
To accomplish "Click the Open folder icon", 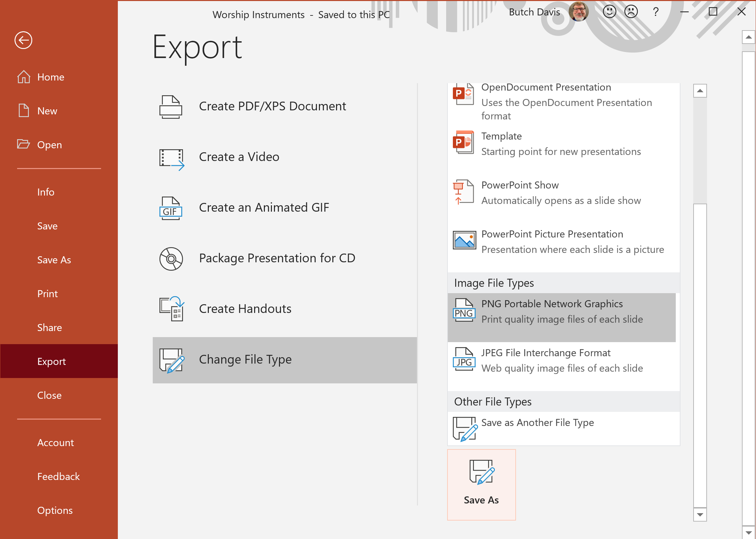I will (23, 144).
